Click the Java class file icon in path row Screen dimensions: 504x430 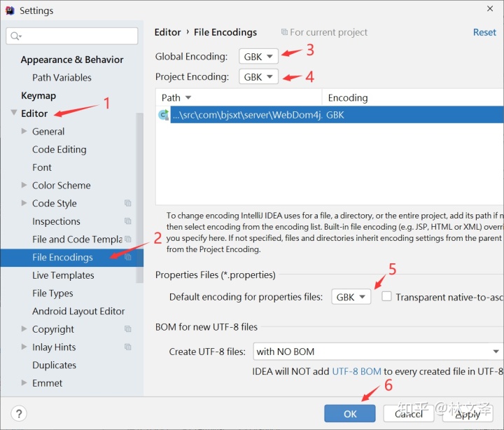(164, 115)
